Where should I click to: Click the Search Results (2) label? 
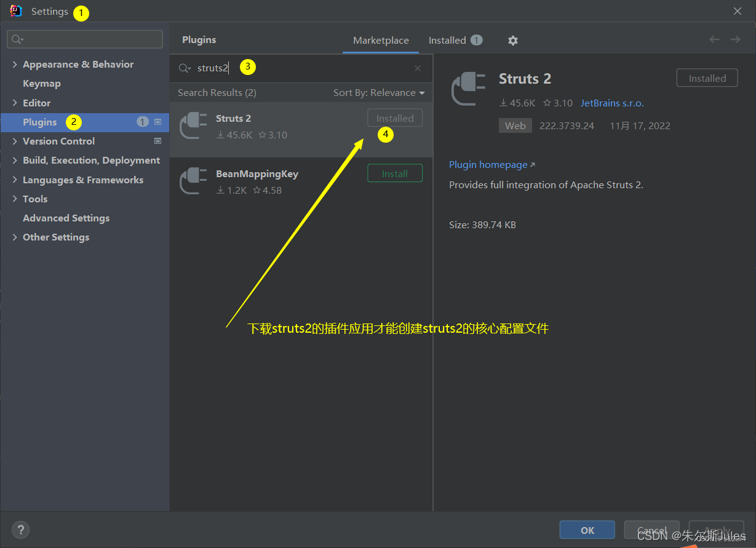pos(217,93)
